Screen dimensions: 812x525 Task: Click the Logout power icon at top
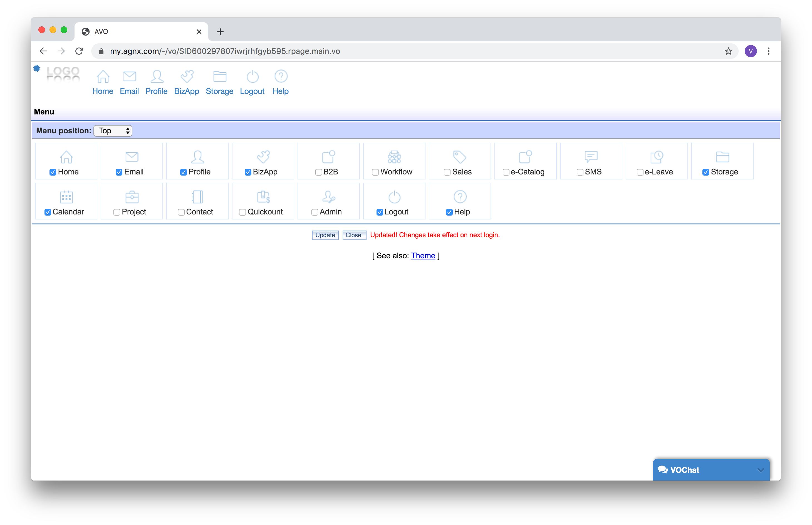click(x=252, y=77)
